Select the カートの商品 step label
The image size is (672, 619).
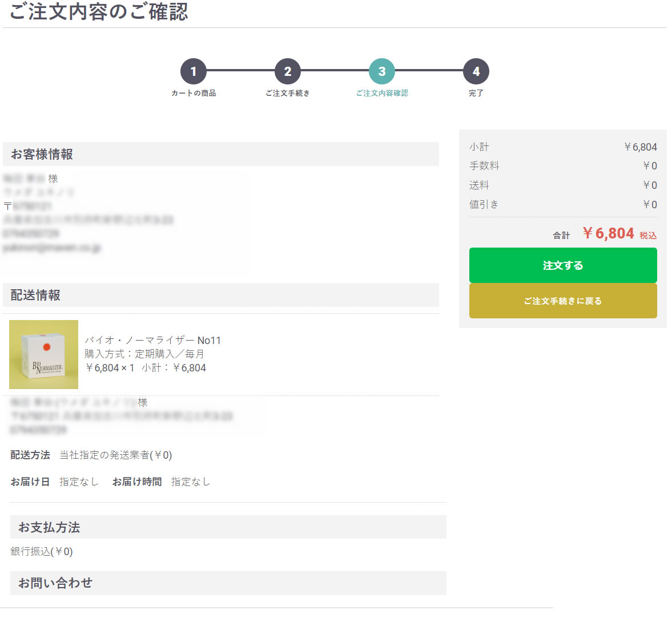coord(193,93)
